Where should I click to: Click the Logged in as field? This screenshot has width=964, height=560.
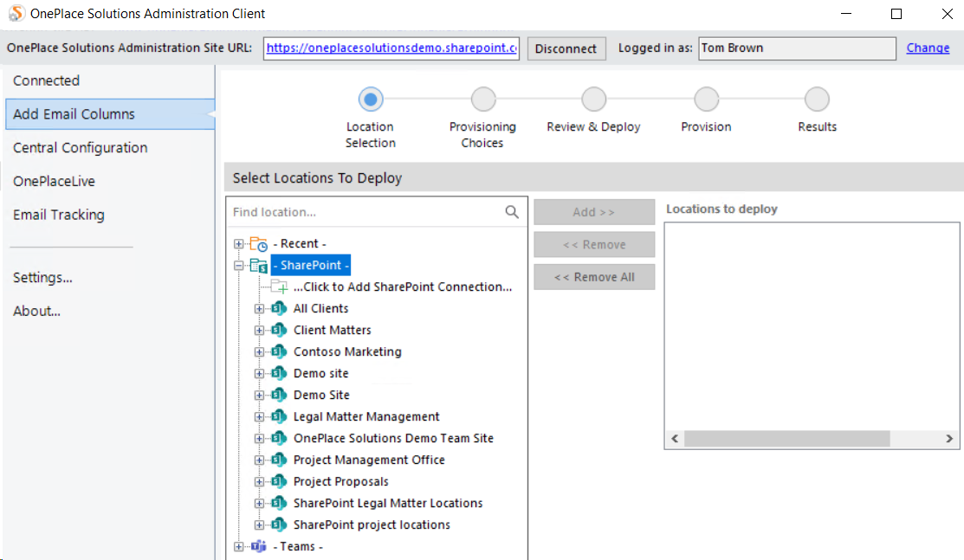tap(797, 48)
